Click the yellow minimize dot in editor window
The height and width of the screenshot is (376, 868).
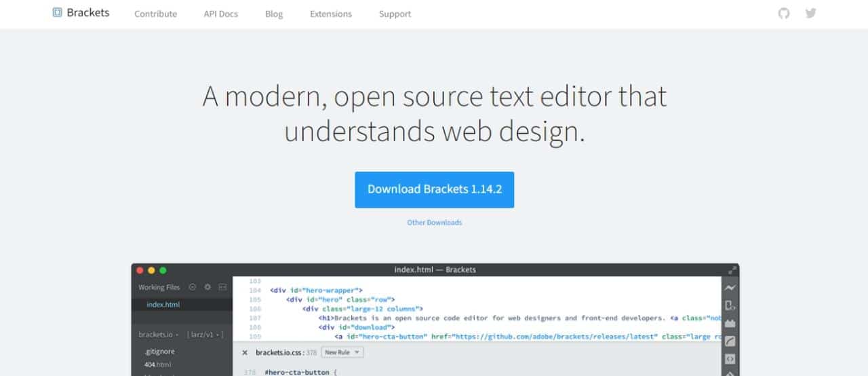[x=151, y=269]
